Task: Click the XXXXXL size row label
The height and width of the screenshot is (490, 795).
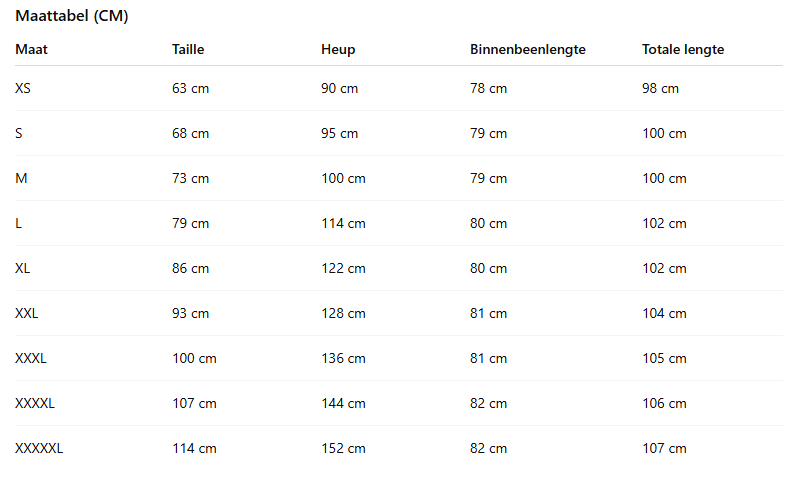Action: 39,448
